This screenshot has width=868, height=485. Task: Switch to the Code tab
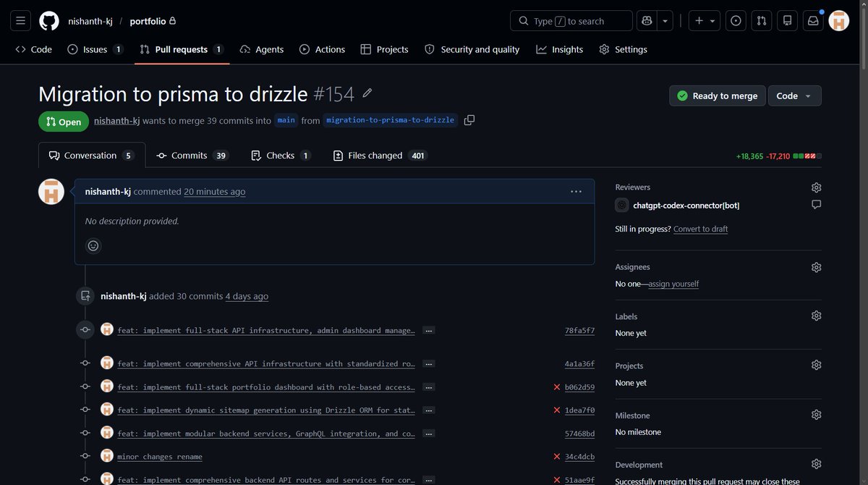34,49
